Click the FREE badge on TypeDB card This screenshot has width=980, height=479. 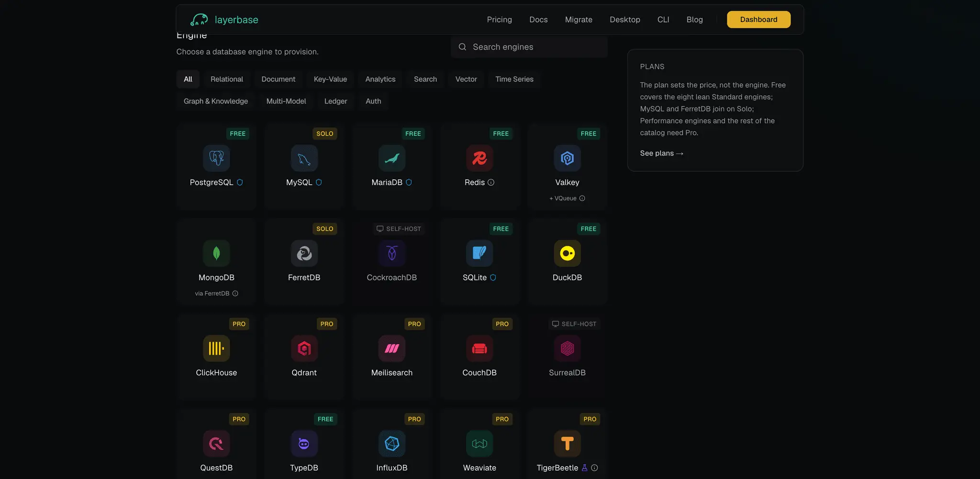(x=325, y=419)
